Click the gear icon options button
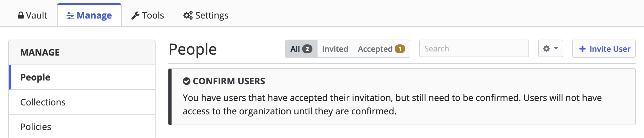 click(551, 49)
